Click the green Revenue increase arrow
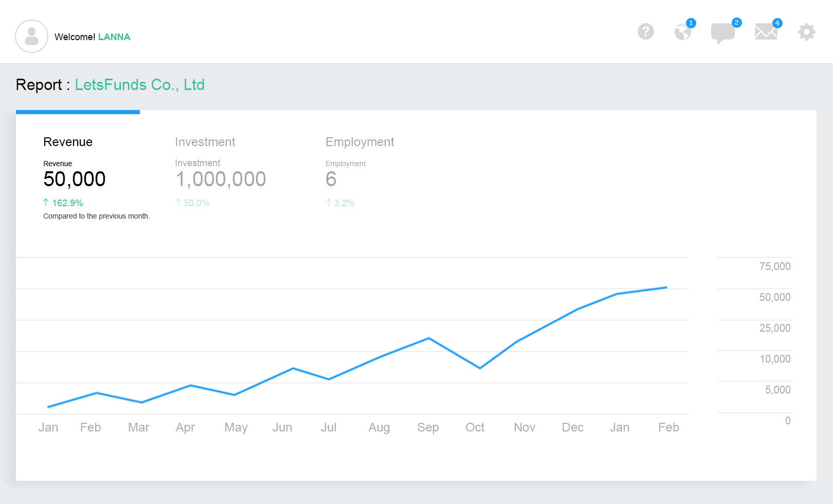 [46, 203]
